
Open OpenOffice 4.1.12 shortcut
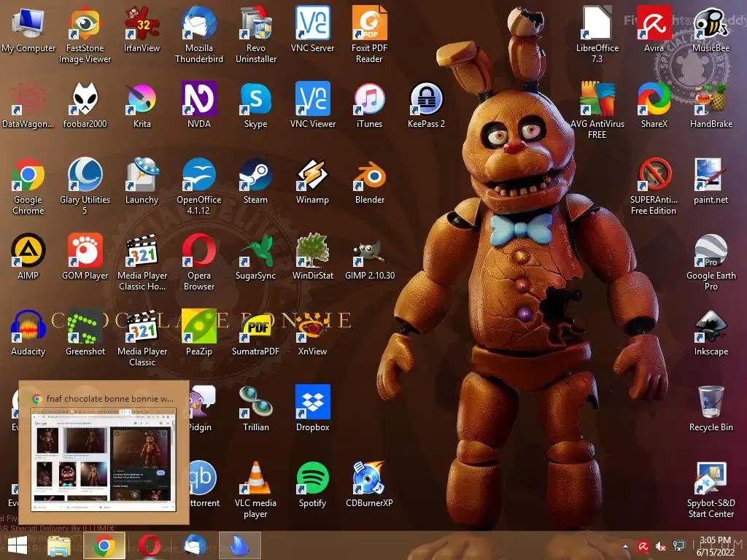click(x=198, y=187)
